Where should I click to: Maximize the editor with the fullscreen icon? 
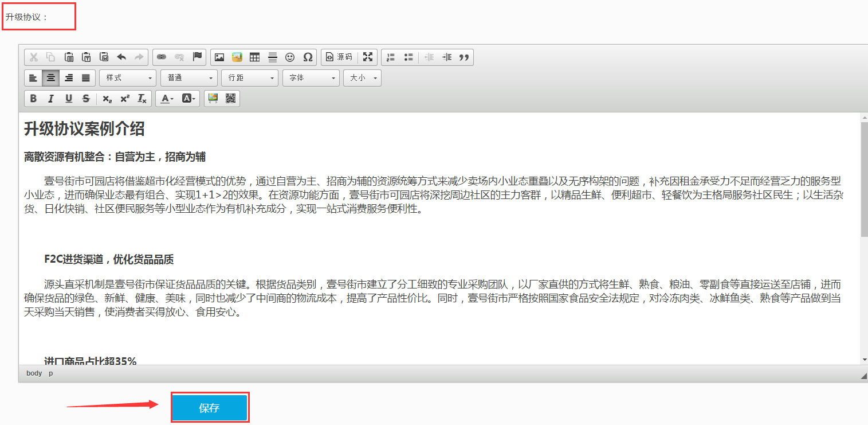point(368,57)
